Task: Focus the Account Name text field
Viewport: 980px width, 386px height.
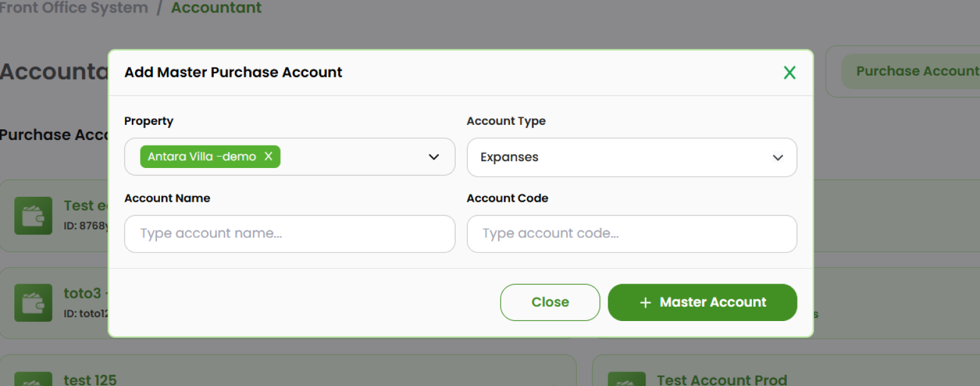Action: pyautogui.click(x=289, y=234)
